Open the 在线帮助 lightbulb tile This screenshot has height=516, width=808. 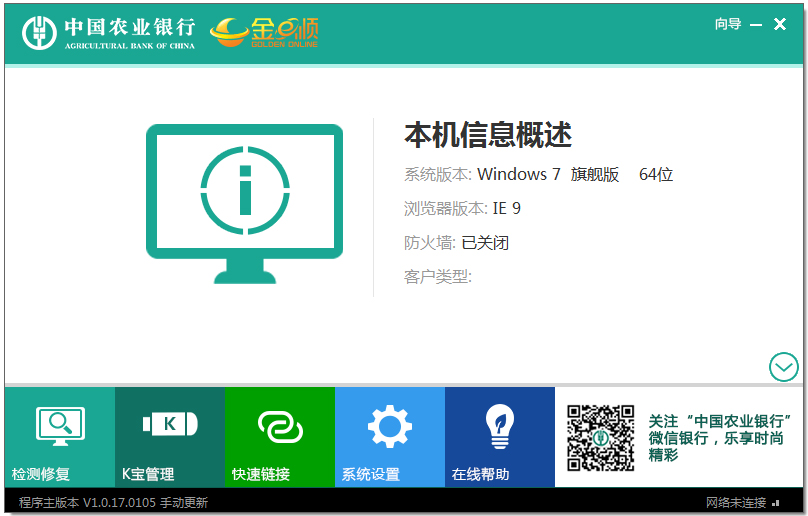pos(499,437)
